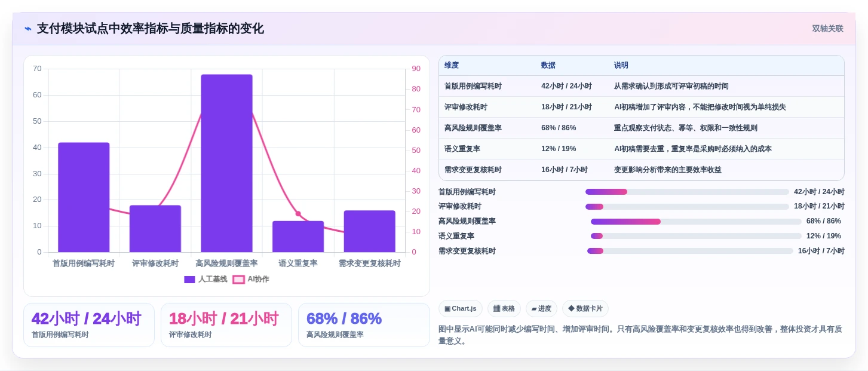Click the 维度 column header

tap(452, 65)
